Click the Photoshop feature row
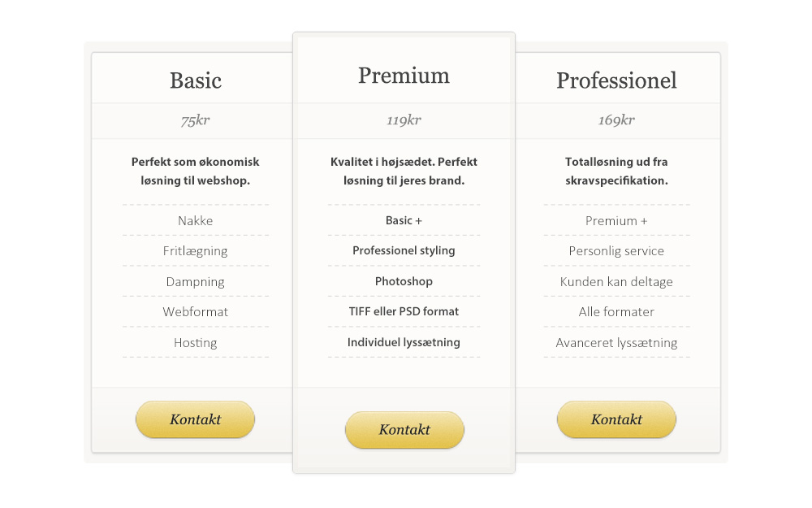Image resolution: width=812 pixels, height=508 pixels. pos(404,281)
